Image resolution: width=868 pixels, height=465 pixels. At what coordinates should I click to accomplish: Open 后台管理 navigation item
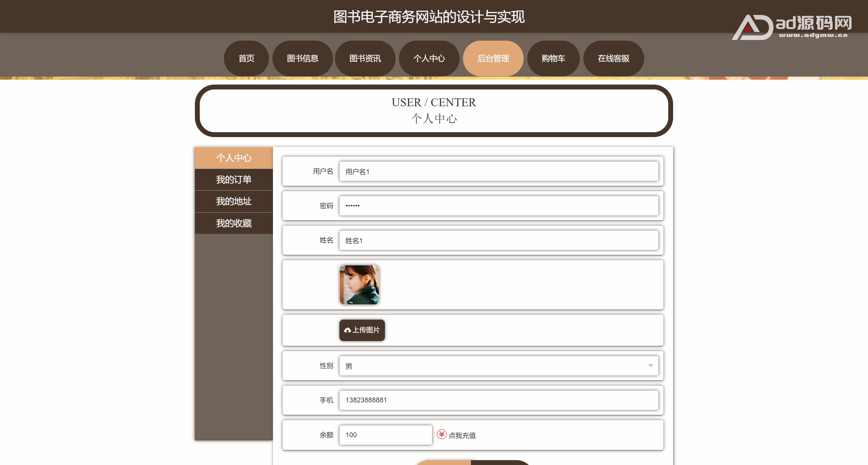click(493, 58)
